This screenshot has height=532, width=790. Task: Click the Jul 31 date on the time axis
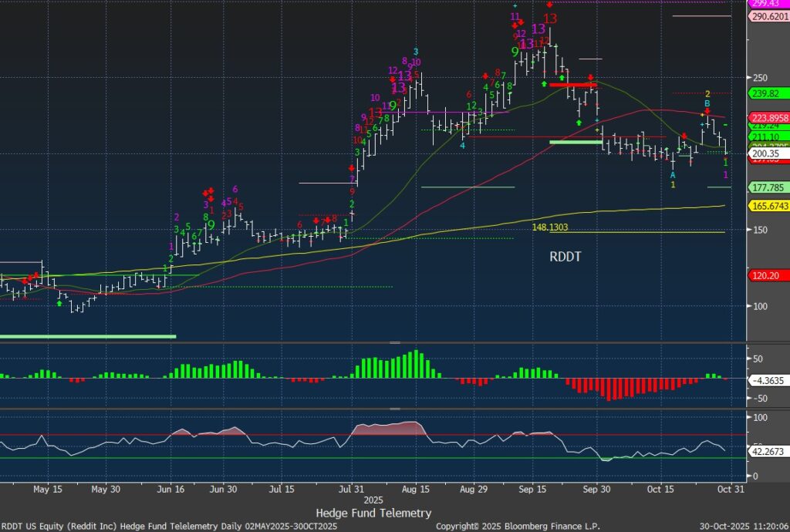tap(351, 489)
